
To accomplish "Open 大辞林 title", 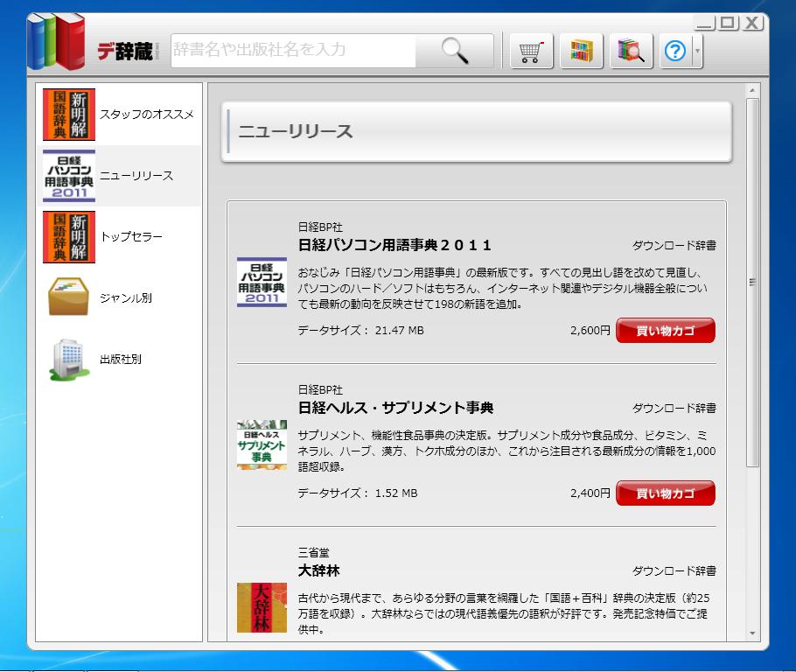I will 318,570.
